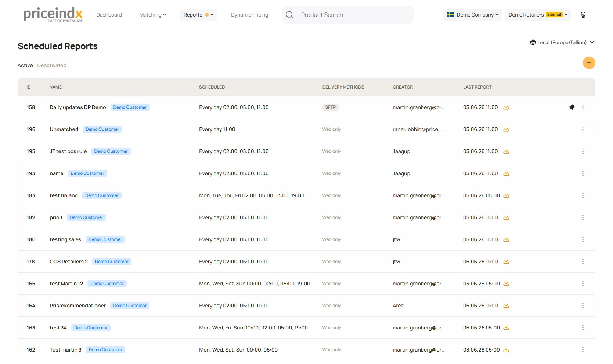
Task: Open the Daily updates DP Demo report
Action: pyautogui.click(x=77, y=107)
